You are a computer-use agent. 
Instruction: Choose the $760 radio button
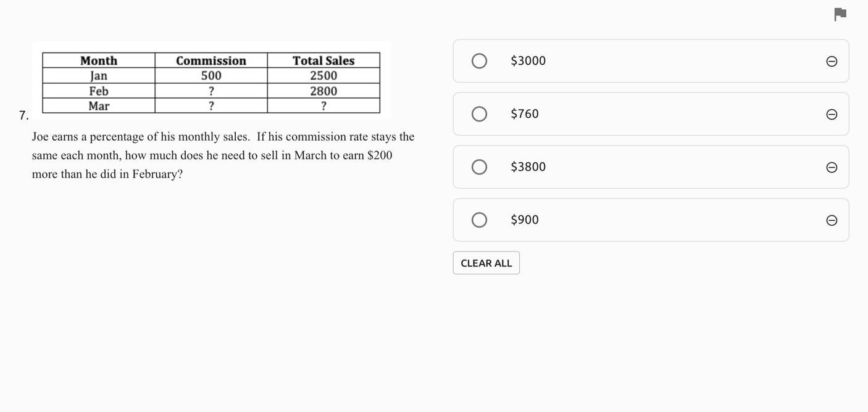pos(479,114)
